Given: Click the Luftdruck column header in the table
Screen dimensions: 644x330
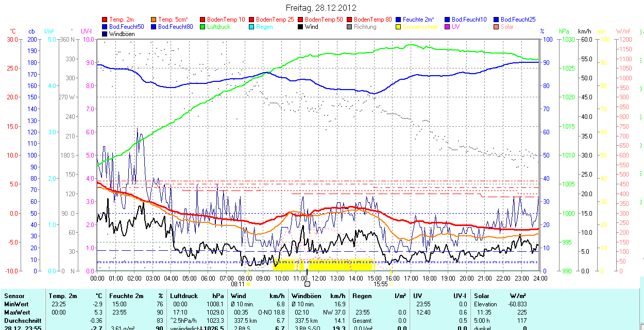Looking at the screenshot, I should (183, 296).
